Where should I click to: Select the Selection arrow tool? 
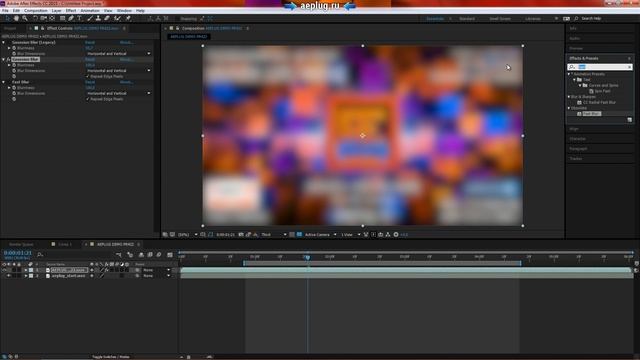tap(7, 18)
